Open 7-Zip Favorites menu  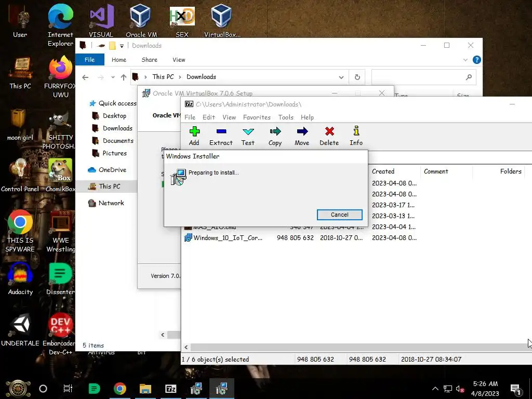[x=257, y=117]
